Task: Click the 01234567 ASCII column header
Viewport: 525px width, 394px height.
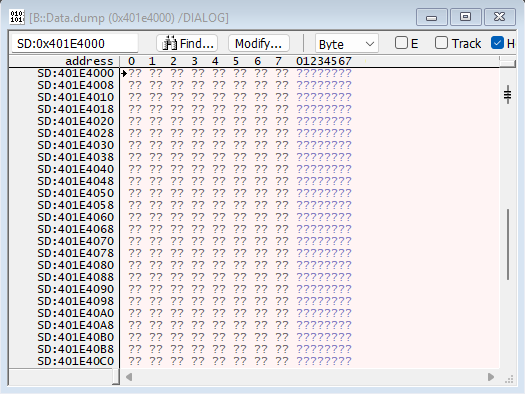Action: pos(324,61)
